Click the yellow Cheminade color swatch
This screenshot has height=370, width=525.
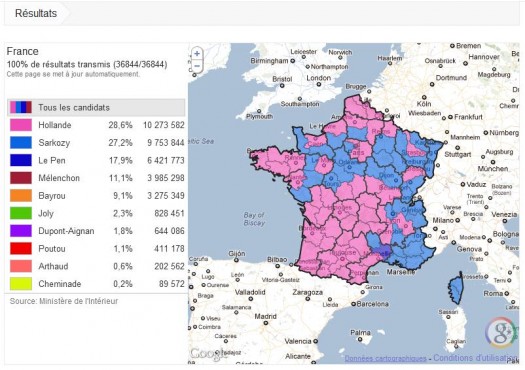pos(21,284)
